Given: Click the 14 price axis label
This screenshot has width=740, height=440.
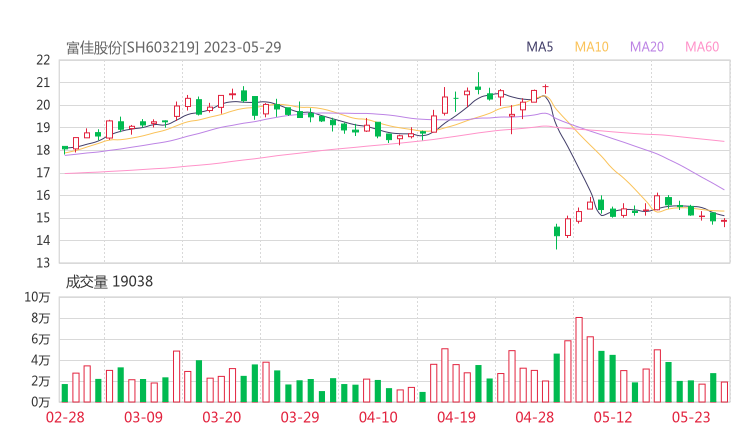Looking at the screenshot, I should point(43,240).
